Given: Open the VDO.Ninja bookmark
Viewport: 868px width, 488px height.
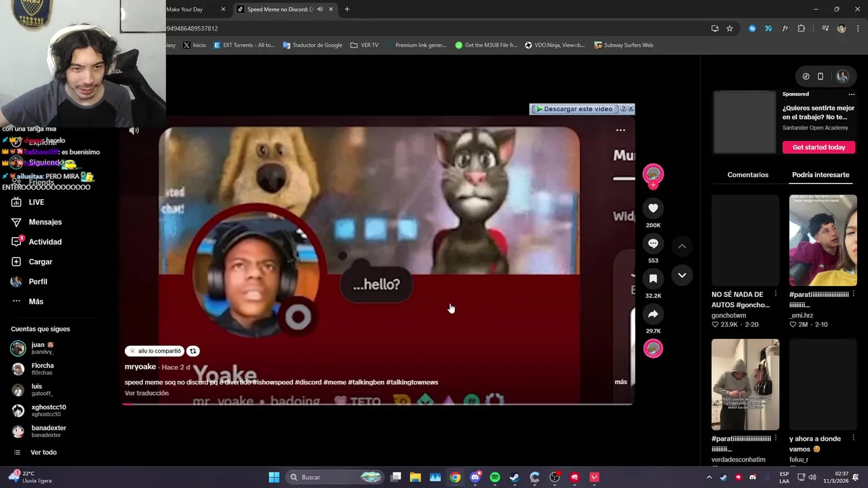Looking at the screenshot, I should pyautogui.click(x=555, y=45).
